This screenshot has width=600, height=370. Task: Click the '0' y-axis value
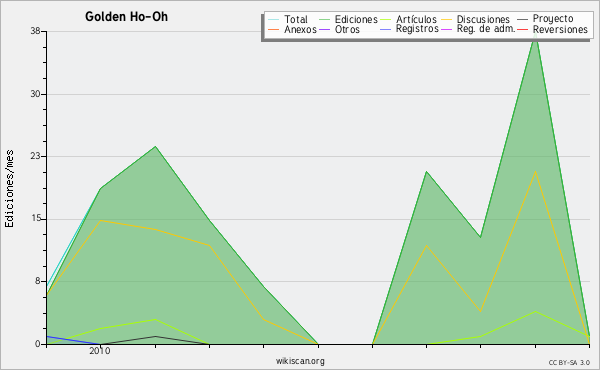pyautogui.click(x=38, y=344)
